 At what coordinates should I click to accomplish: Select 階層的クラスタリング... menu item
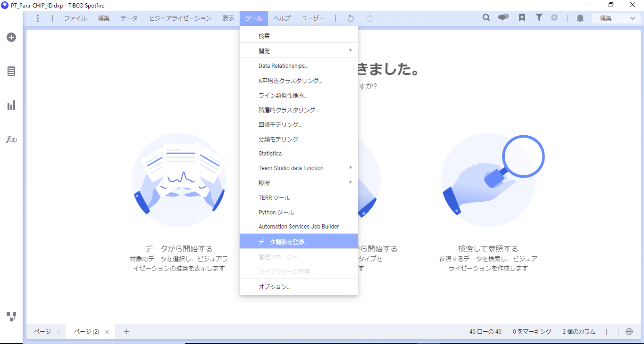[299, 110]
